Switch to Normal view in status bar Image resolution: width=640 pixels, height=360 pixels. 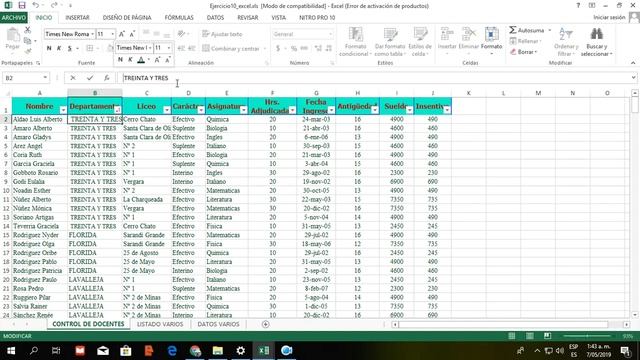[511, 336]
